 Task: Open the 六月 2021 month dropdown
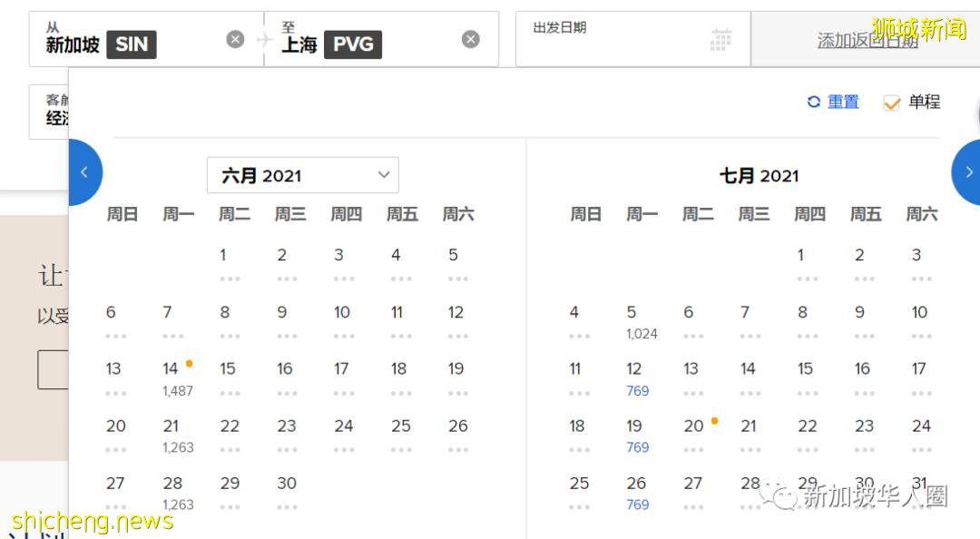click(303, 174)
